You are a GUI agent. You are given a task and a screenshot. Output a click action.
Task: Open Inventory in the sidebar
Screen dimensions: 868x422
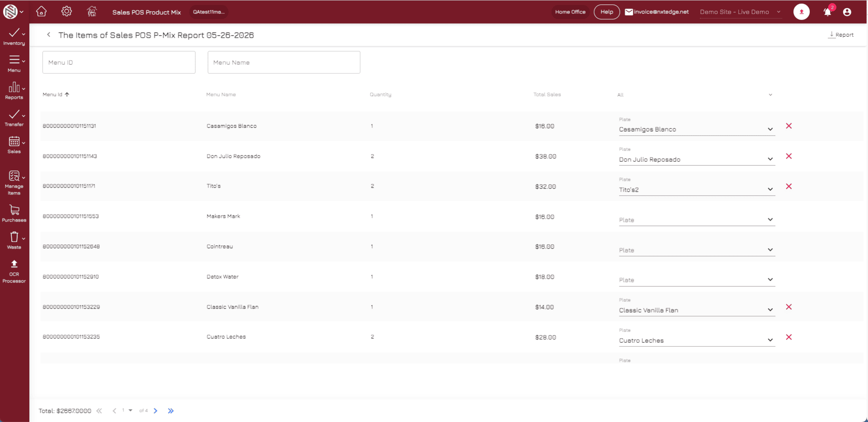click(x=14, y=37)
